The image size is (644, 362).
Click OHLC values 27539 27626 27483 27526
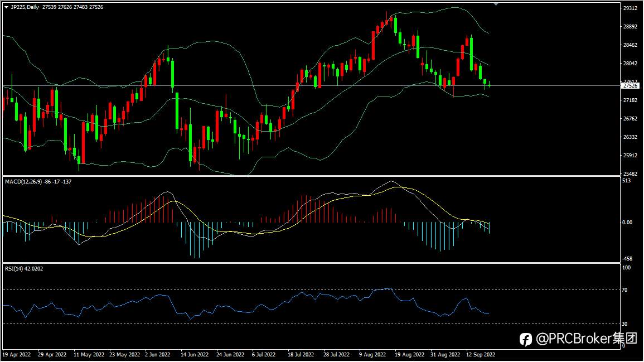72,7
